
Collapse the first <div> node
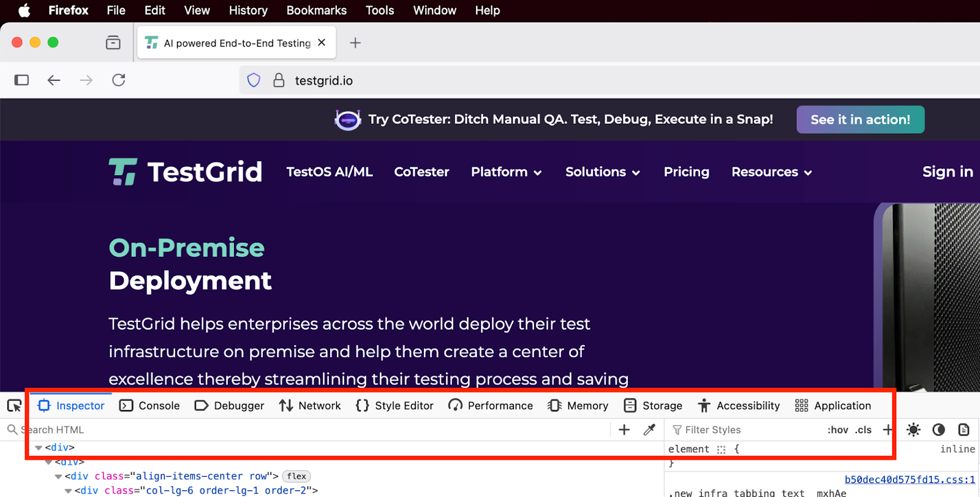point(39,448)
